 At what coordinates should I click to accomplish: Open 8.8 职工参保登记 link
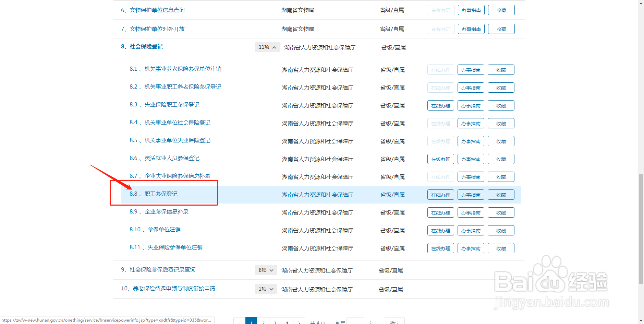click(154, 194)
